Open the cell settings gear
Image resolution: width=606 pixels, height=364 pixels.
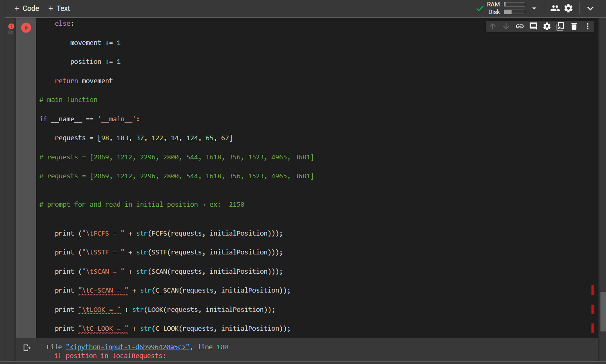pos(547,26)
